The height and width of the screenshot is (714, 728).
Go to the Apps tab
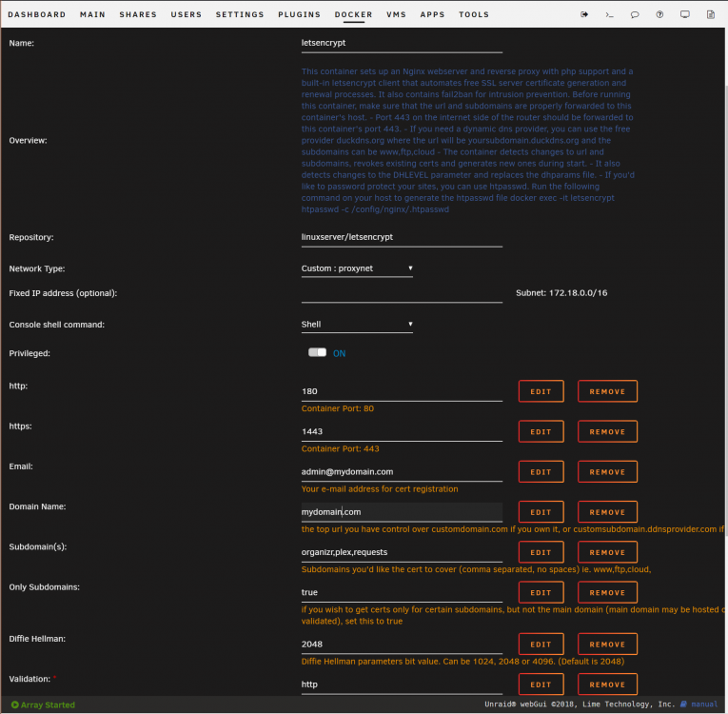pyautogui.click(x=432, y=14)
